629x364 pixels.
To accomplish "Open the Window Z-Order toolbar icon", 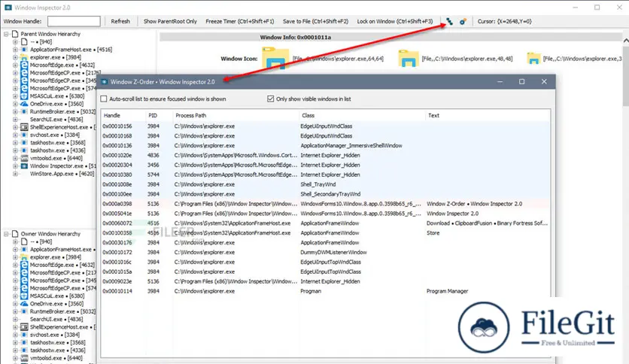I will pos(450,21).
